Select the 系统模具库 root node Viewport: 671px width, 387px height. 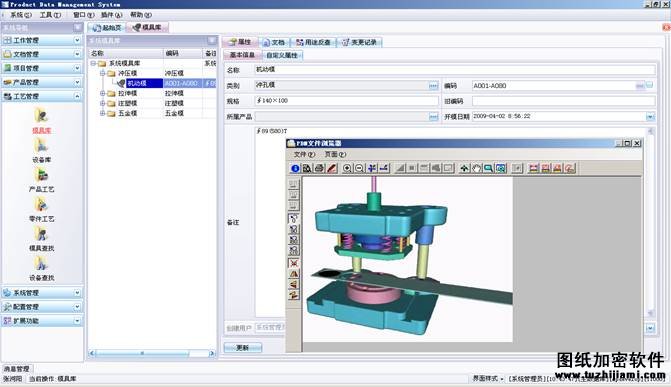(124, 63)
